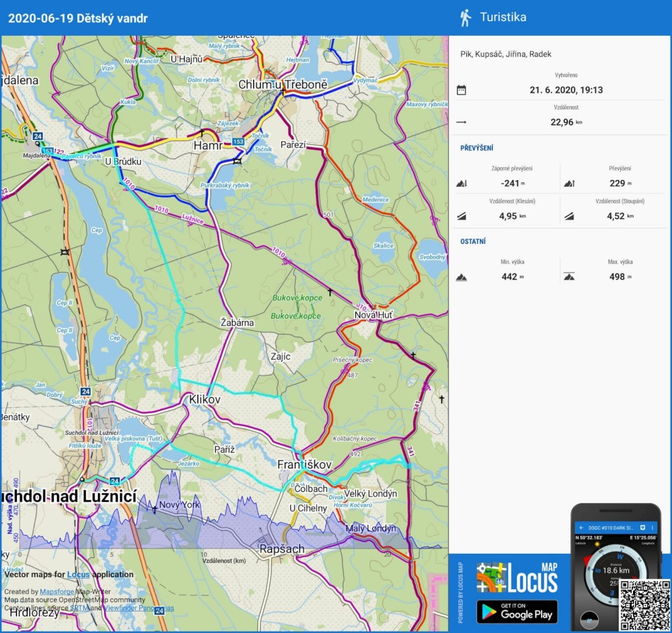Click the minimum altitude mountain icon
Image resolution: width=672 pixels, height=633 pixels.
click(x=461, y=277)
